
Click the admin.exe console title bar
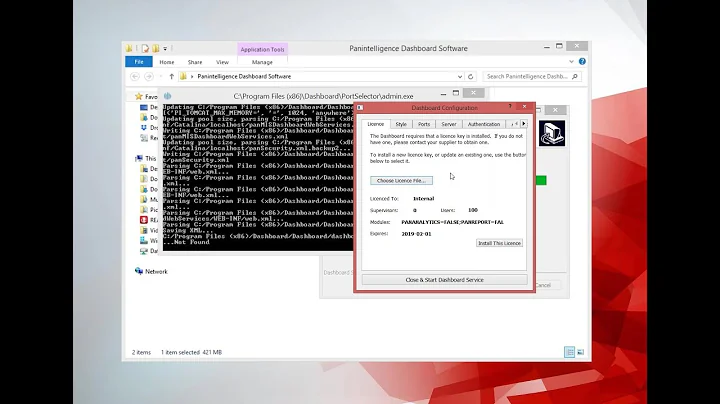coord(323,96)
